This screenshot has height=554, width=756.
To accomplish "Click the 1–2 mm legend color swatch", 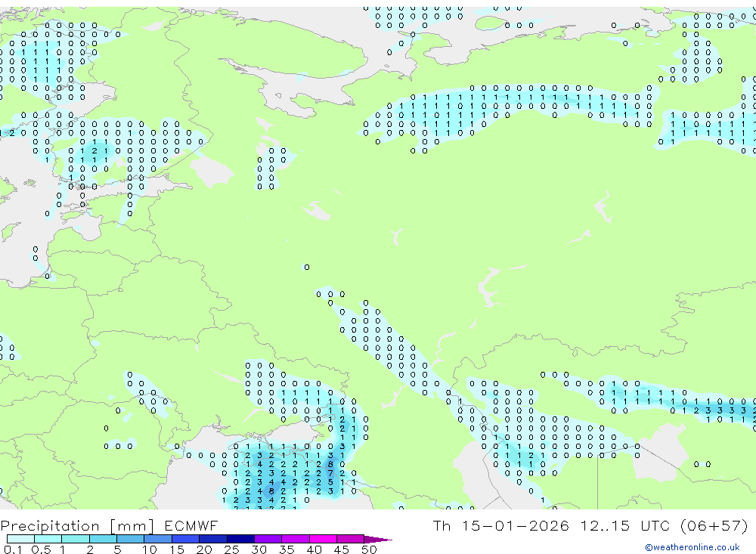I will pyautogui.click(x=76, y=539).
